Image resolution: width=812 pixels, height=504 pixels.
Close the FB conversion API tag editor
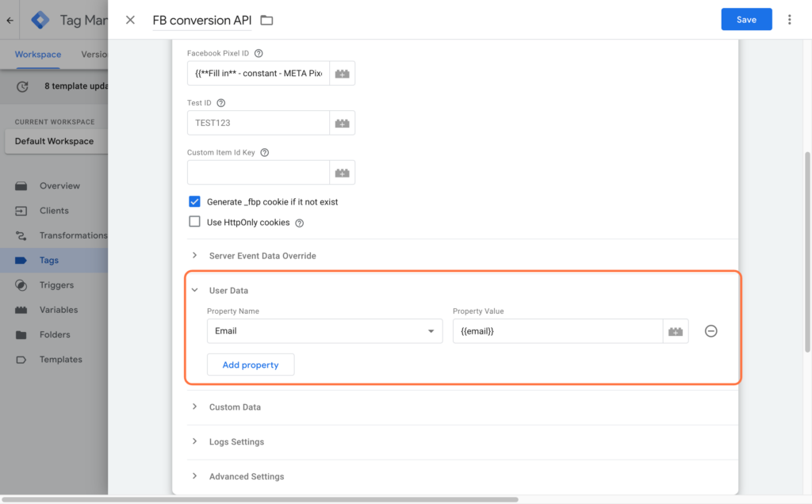tap(130, 20)
